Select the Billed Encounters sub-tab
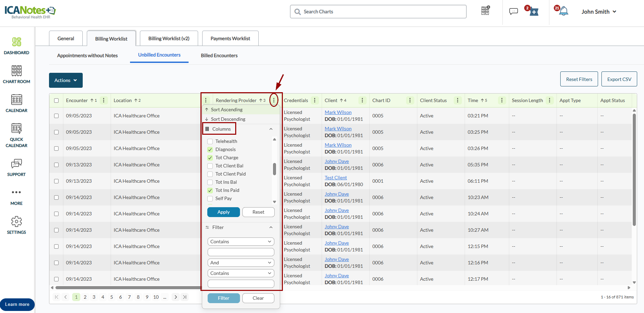644x313 pixels. point(219,55)
